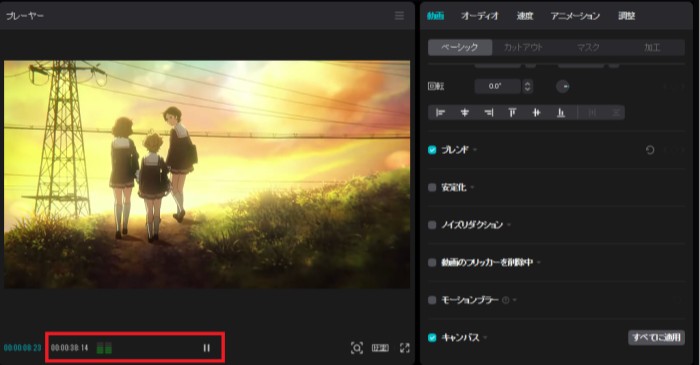Open the aspect ratio icon in player
This screenshot has width=700, height=365.
380,348
